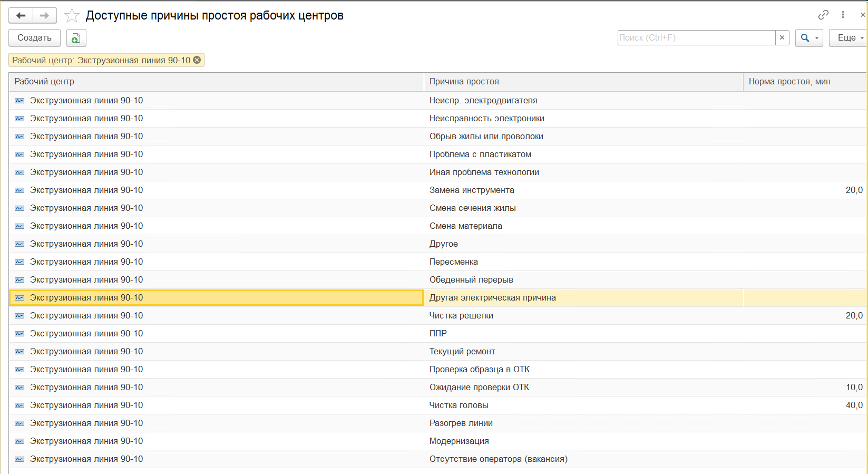Create new item by copying icon
Screen dimensions: 868x474
[x=76, y=38]
